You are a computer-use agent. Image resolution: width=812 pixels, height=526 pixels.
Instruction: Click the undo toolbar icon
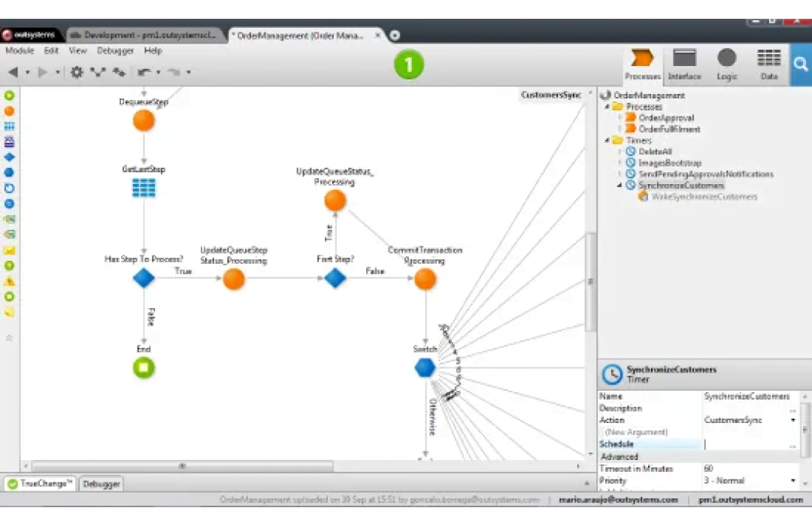[144, 72]
